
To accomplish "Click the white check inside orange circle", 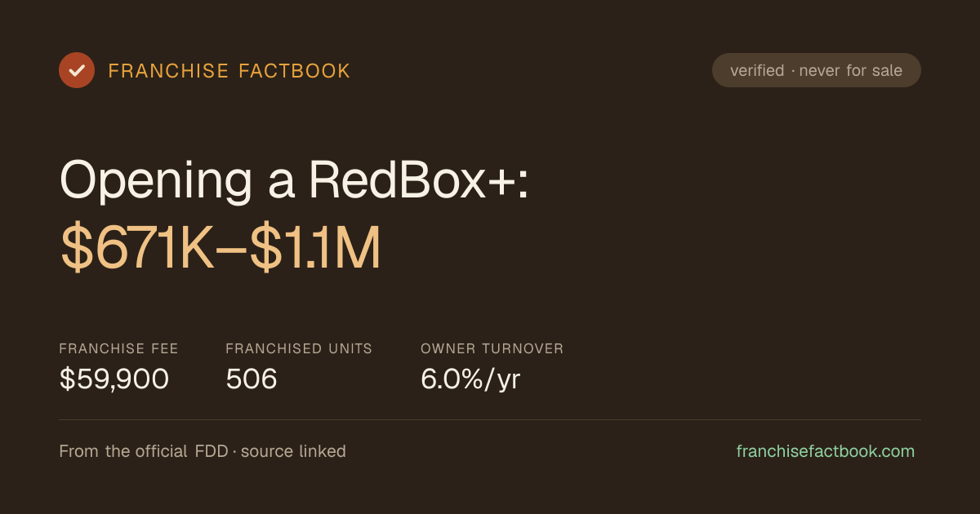I will pos(77,70).
